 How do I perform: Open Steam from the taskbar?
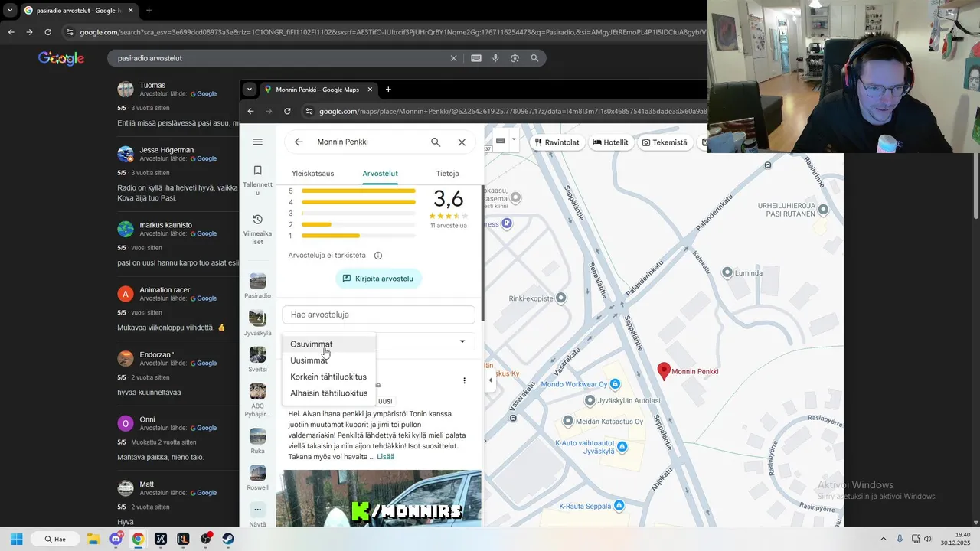[228, 539]
